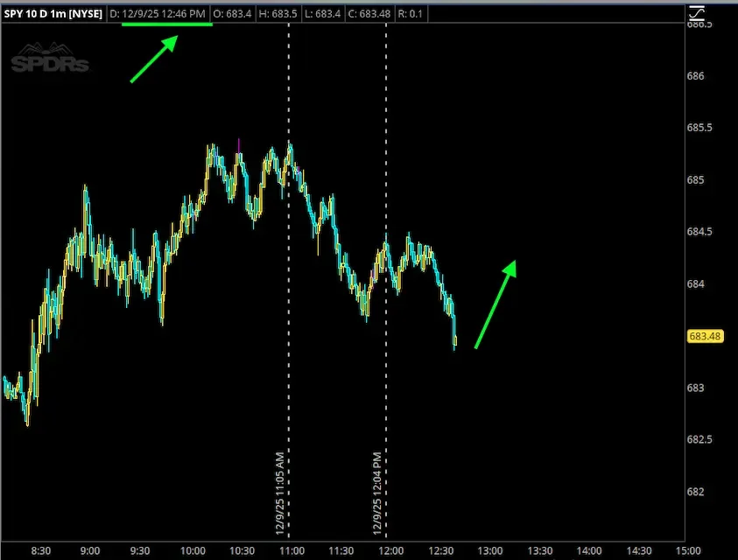Screen dimensions: 738x560
Task: Click the R: 0.1 range readout
Action: pyautogui.click(x=411, y=13)
